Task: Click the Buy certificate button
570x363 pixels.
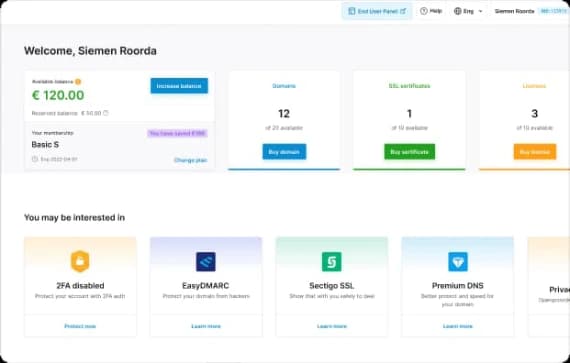Action: point(409,152)
